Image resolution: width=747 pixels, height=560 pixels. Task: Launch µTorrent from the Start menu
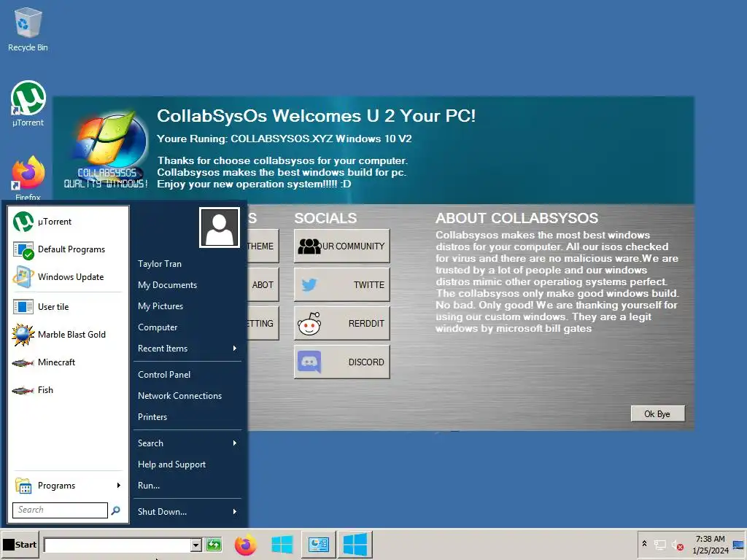point(69,222)
